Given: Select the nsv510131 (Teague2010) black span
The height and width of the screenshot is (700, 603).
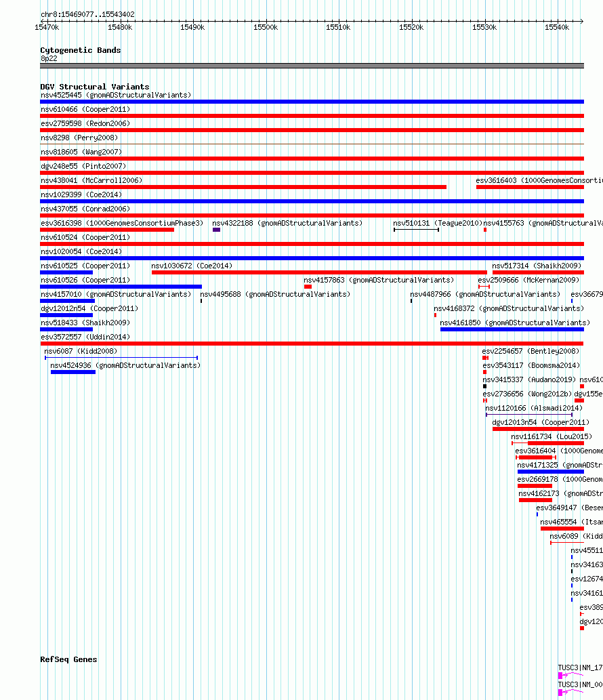Looking at the screenshot, I should [x=417, y=230].
